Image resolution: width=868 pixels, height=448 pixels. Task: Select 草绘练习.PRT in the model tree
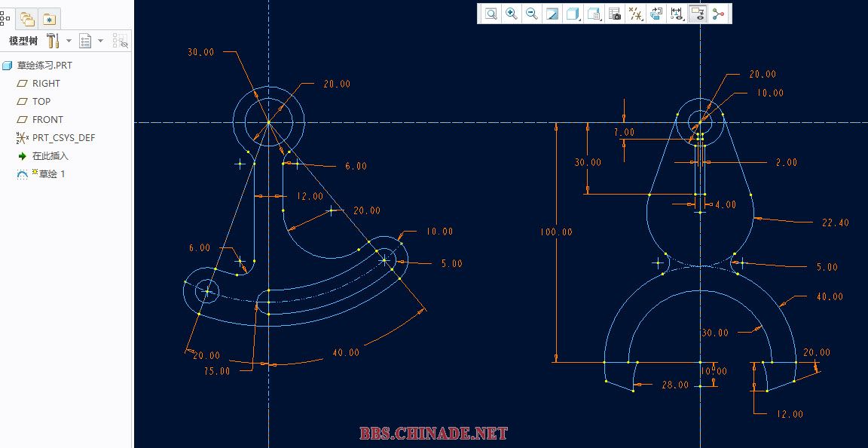(x=44, y=66)
